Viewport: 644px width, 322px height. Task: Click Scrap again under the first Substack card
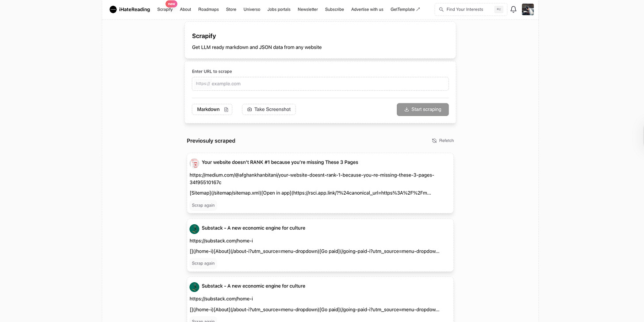[x=203, y=263]
